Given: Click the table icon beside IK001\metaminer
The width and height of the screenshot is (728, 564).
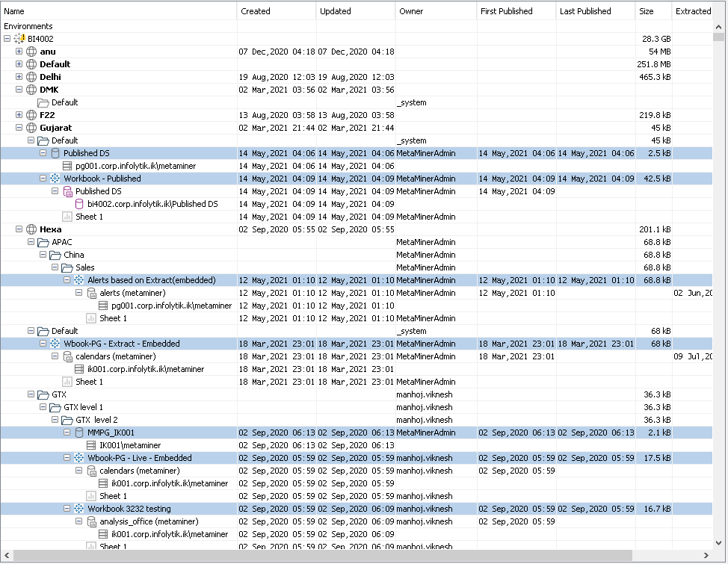Looking at the screenshot, I should (91, 445).
